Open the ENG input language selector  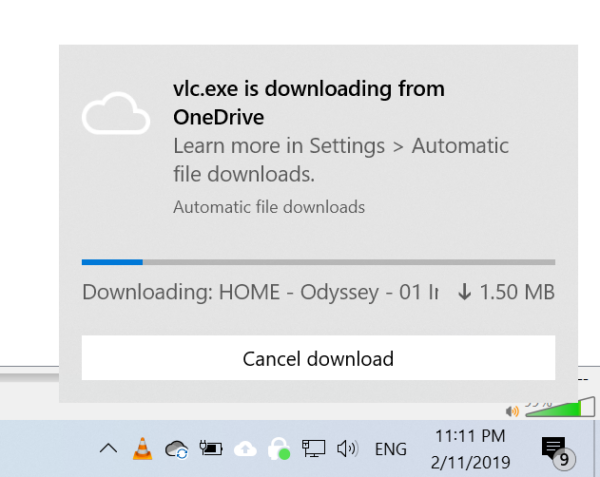pos(390,449)
